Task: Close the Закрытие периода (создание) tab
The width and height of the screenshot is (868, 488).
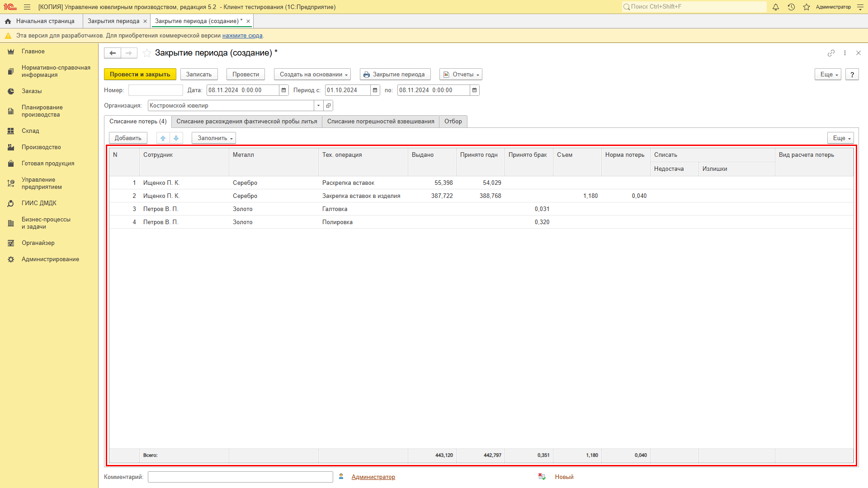Action: 248,21
